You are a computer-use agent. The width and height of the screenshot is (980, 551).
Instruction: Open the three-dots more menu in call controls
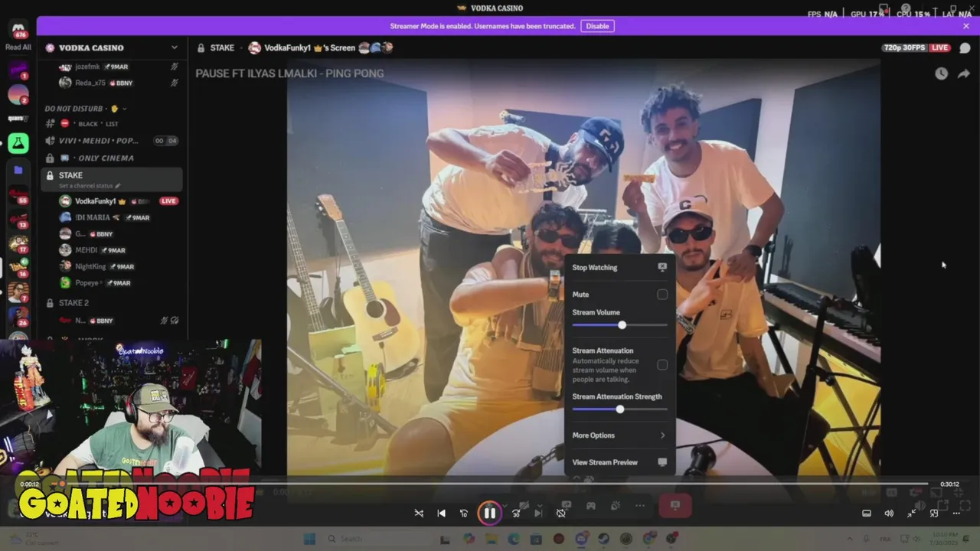(x=640, y=506)
